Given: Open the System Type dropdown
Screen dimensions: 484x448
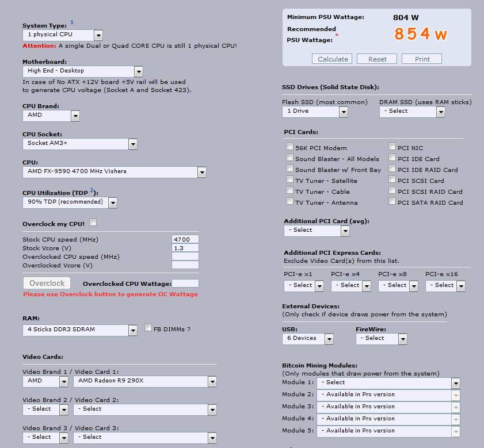Looking at the screenshot, I should pyautogui.click(x=62, y=35).
